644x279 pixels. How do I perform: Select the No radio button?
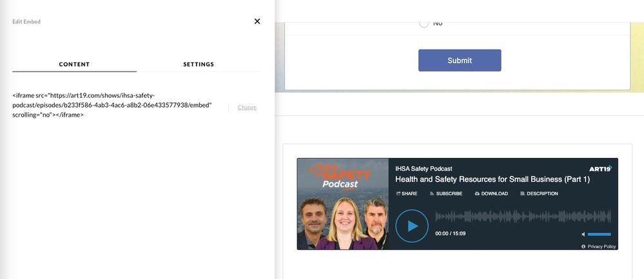coord(424,23)
